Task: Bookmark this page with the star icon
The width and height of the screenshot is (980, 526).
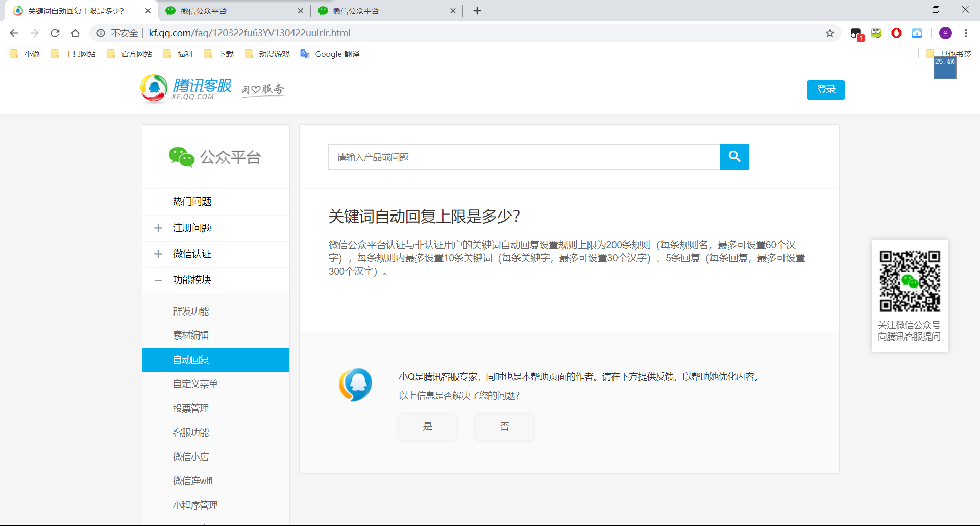Action: 830,33
